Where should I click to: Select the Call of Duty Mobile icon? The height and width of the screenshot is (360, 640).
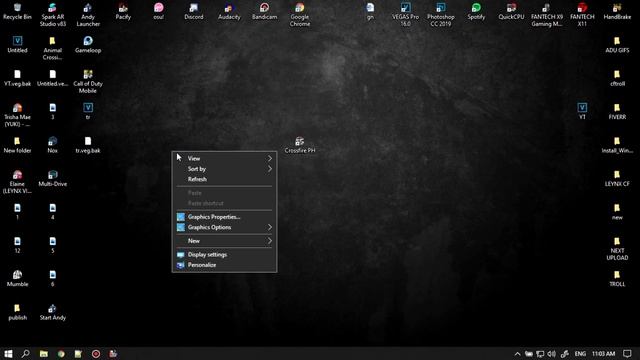tap(88, 81)
